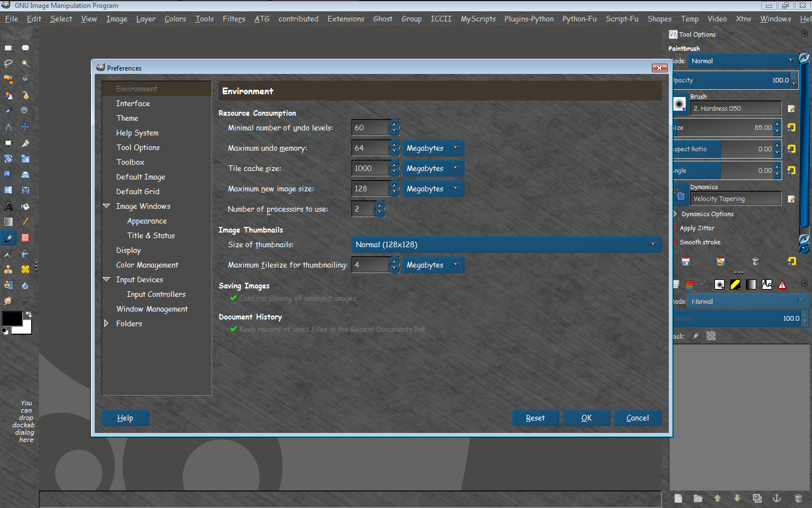The width and height of the screenshot is (812, 508).
Task: Cancel the Preferences dialog
Action: [638, 418]
